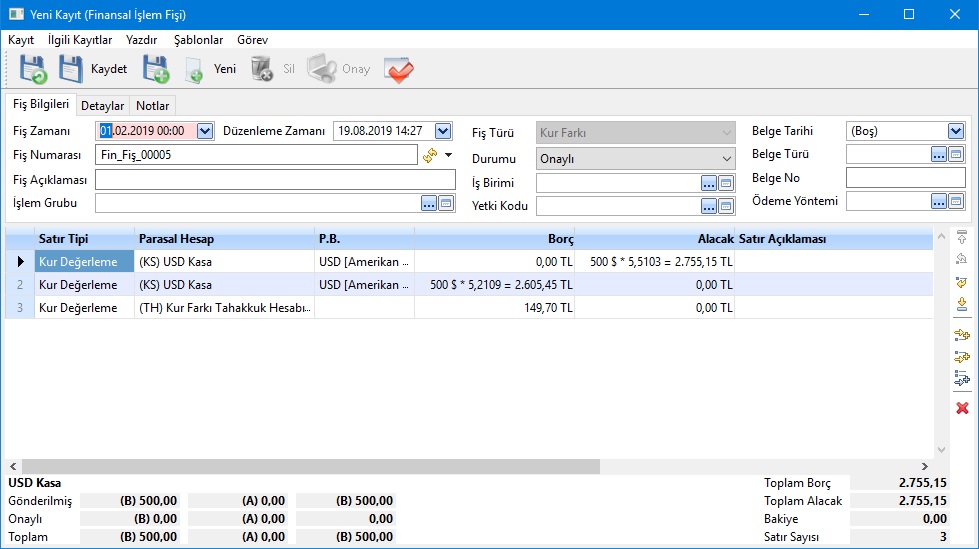Click the red X delete row icon
Image resolution: width=979 pixels, height=549 pixels.
(962, 408)
